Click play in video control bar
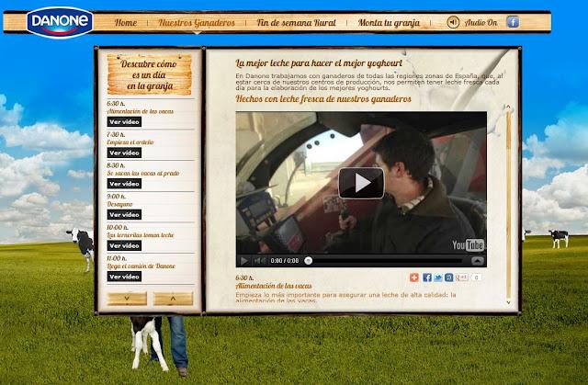The height and width of the screenshot is (385, 588). click(244, 261)
